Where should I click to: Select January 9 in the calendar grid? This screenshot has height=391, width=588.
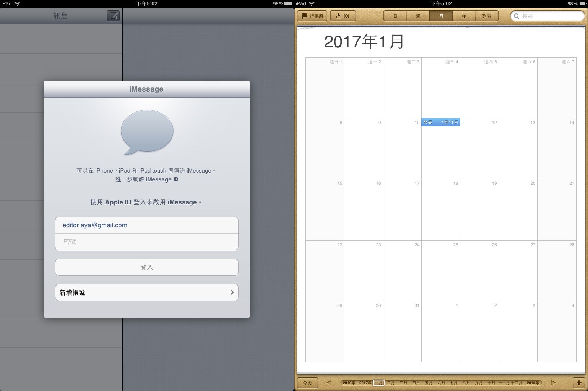(x=364, y=149)
